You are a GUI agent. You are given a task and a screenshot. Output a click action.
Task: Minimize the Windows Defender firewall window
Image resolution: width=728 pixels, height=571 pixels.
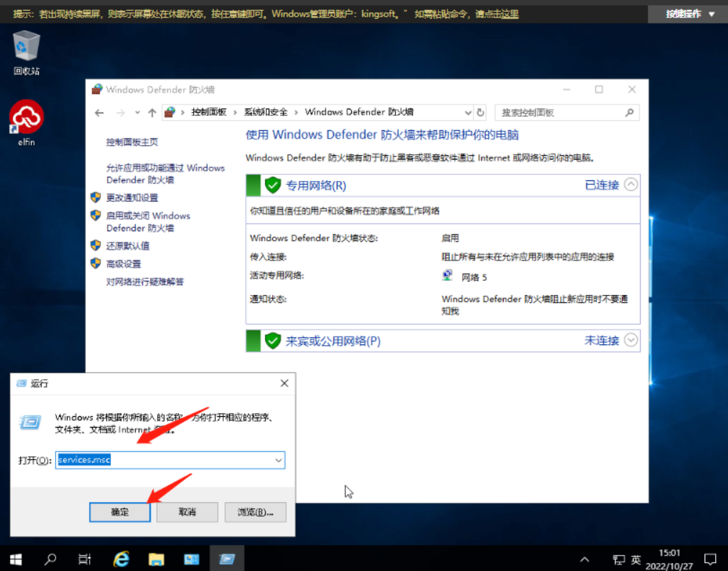pyautogui.click(x=566, y=89)
